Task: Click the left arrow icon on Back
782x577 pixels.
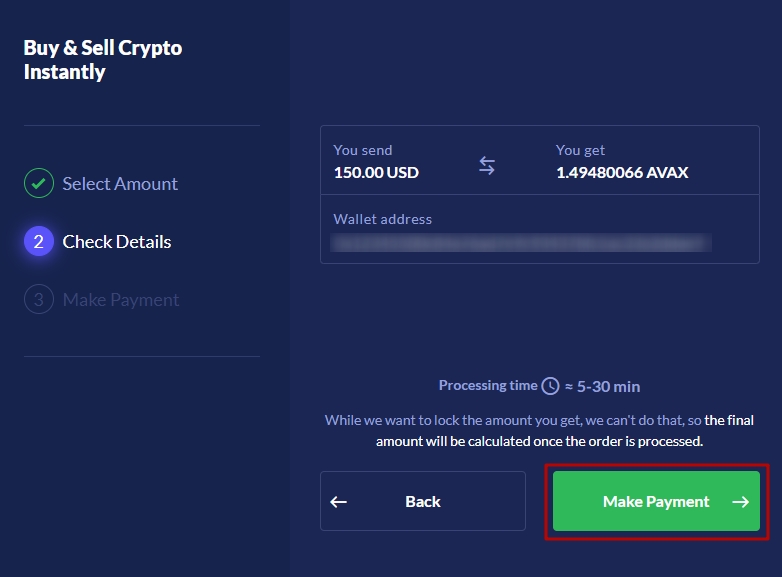Action: point(339,502)
